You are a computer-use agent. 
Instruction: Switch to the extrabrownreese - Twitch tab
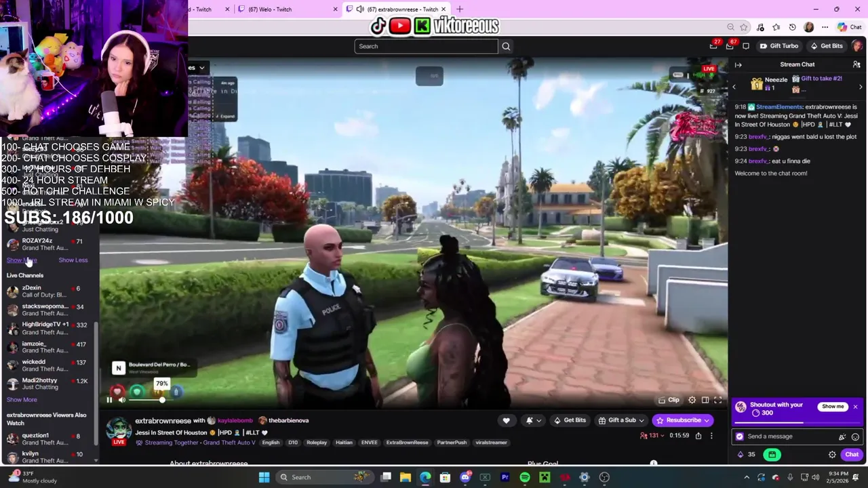(x=395, y=9)
